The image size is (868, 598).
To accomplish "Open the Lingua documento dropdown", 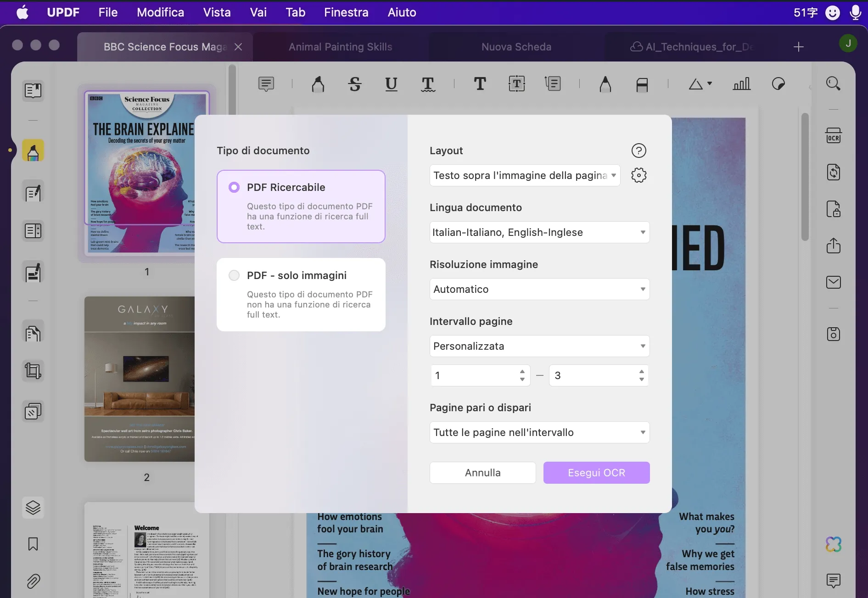I will pos(539,232).
